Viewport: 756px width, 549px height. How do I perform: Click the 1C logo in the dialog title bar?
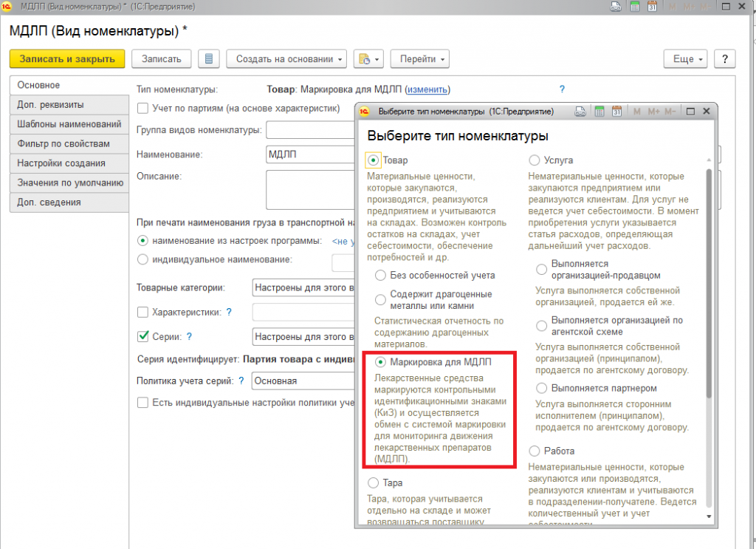point(365,112)
